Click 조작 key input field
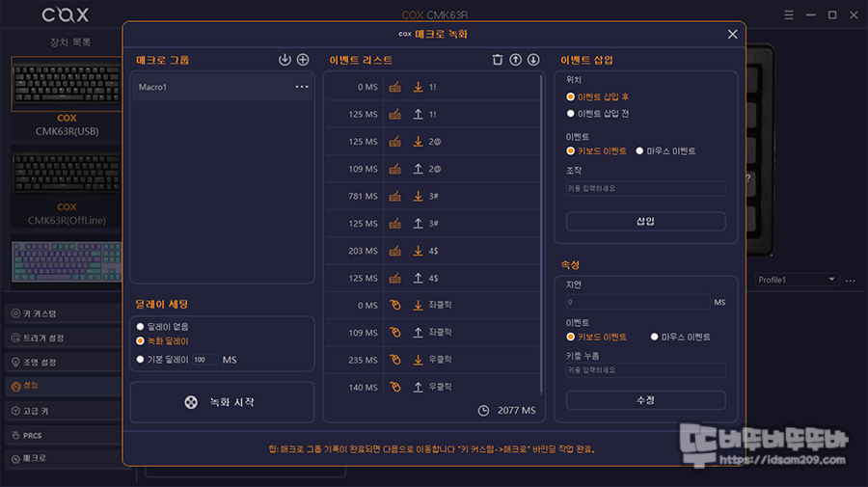 pyautogui.click(x=645, y=189)
